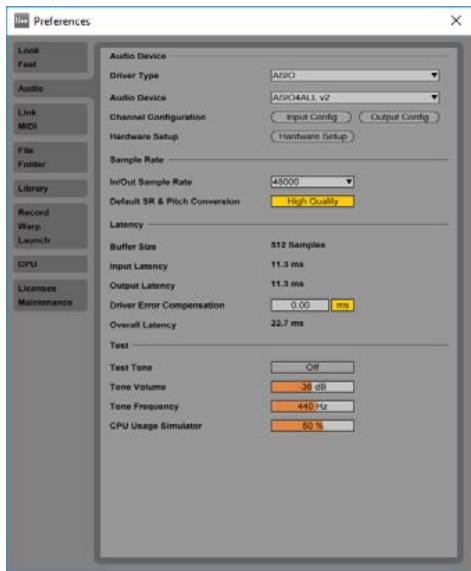The height and width of the screenshot is (571, 471).
Task: Click the 22.7 ms Overall Latency value
Action: [287, 323]
